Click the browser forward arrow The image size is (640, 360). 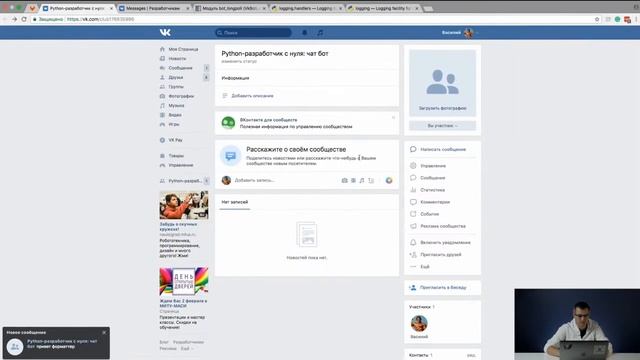(14, 19)
